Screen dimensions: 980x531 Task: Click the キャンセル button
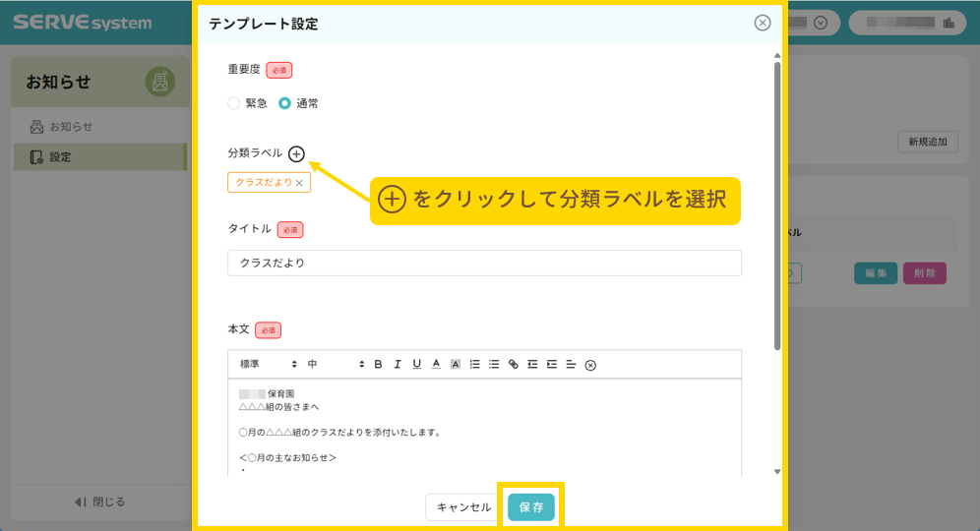tap(463, 507)
